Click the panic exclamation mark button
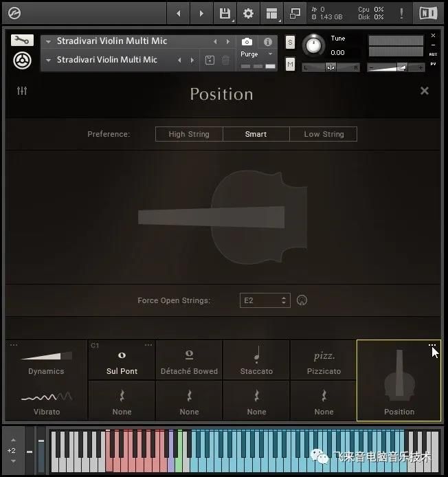Screen dimensions: 448x477 point(401,13)
